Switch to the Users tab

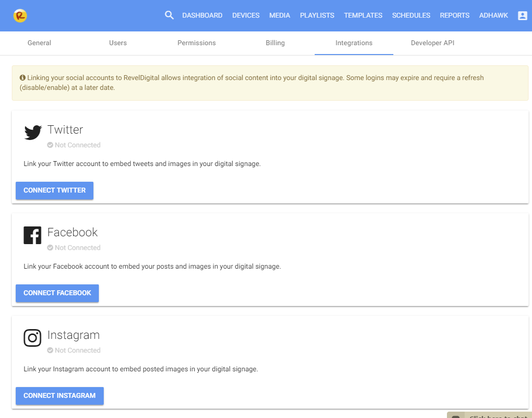point(118,43)
